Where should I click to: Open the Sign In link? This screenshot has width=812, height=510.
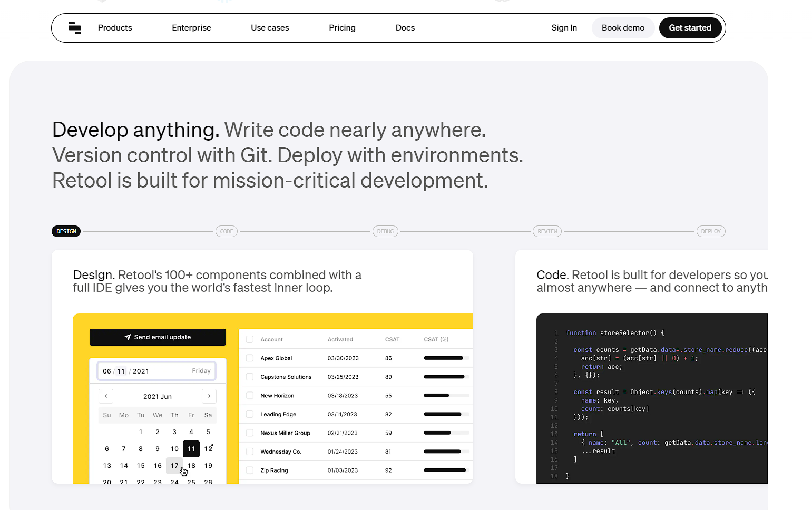pos(564,28)
